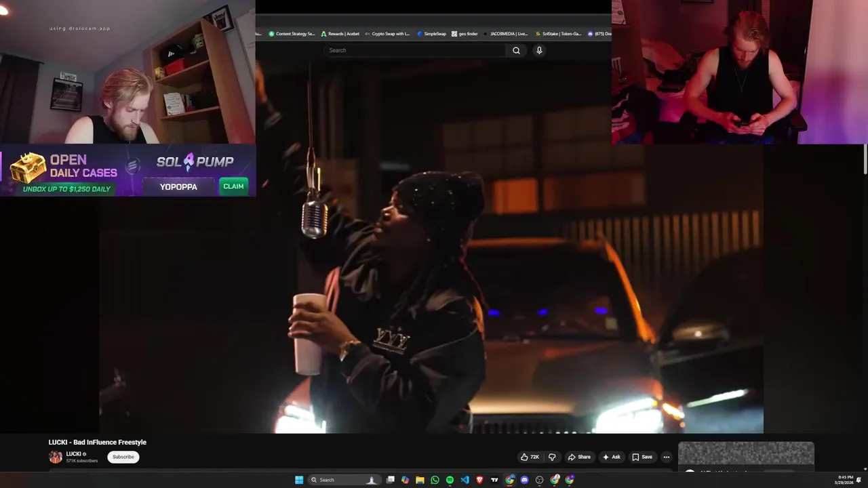Dislike the video thumbs-down icon

(552, 457)
